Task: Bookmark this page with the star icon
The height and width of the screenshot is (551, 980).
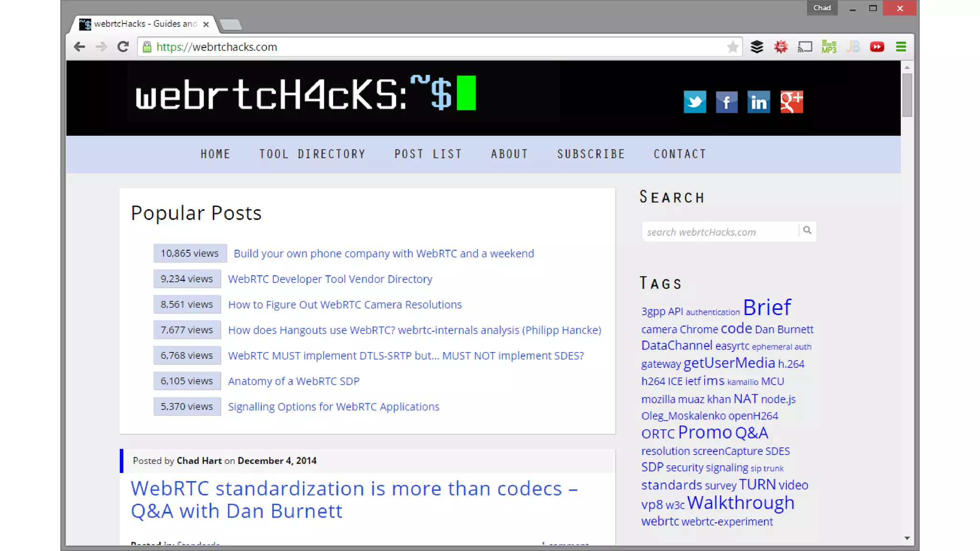Action: (733, 47)
